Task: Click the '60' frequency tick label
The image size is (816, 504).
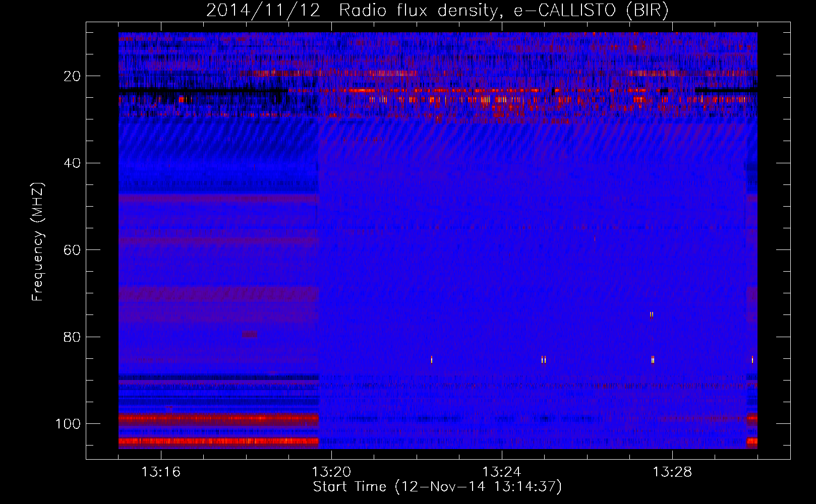Action: tap(73, 250)
